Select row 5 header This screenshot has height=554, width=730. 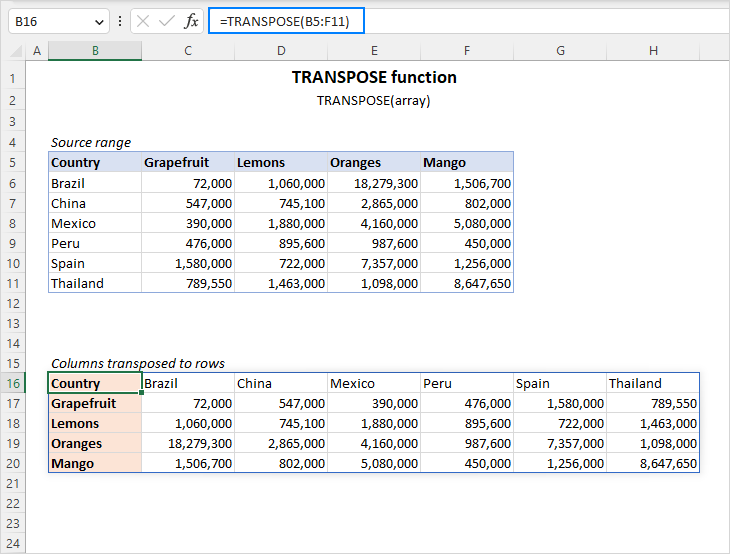[14, 162]
